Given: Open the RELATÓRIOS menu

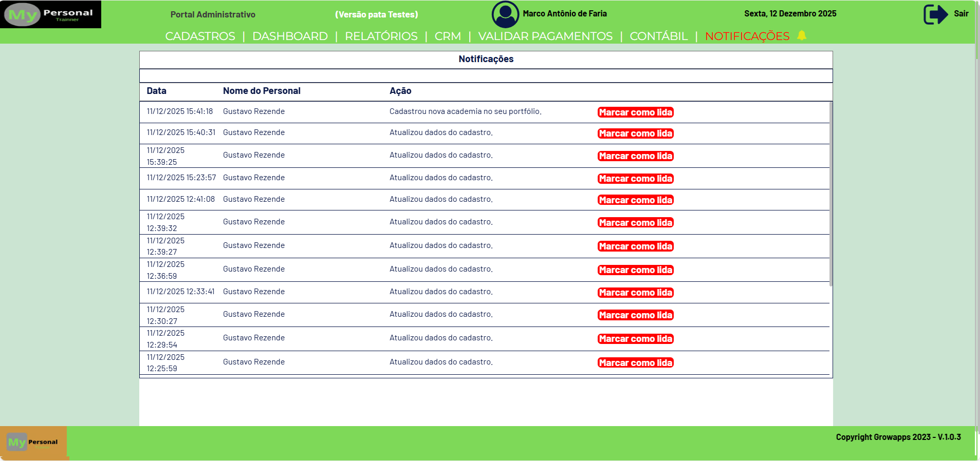Looking at the screenshot, I should (381, 36).
